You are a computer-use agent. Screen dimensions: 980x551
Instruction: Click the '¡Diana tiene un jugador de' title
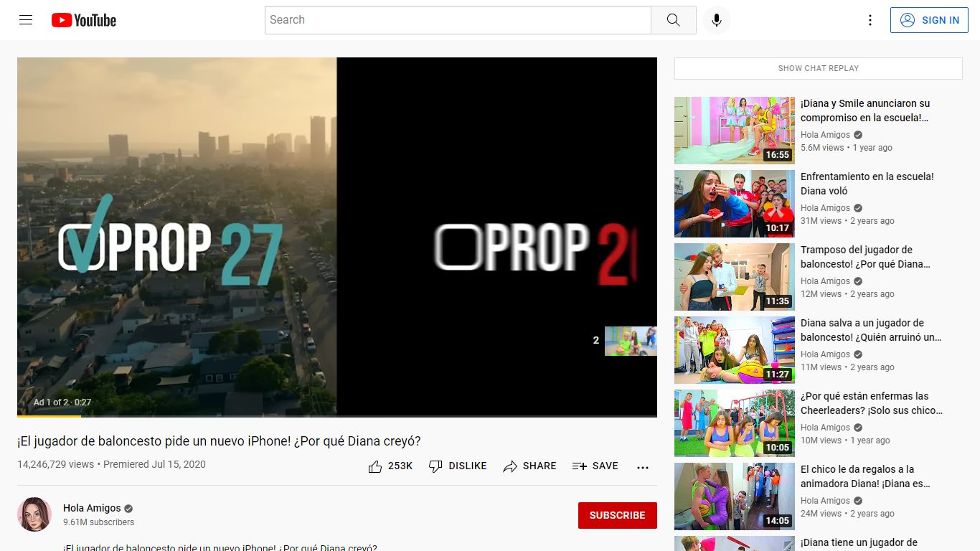(x=859, y=543)
